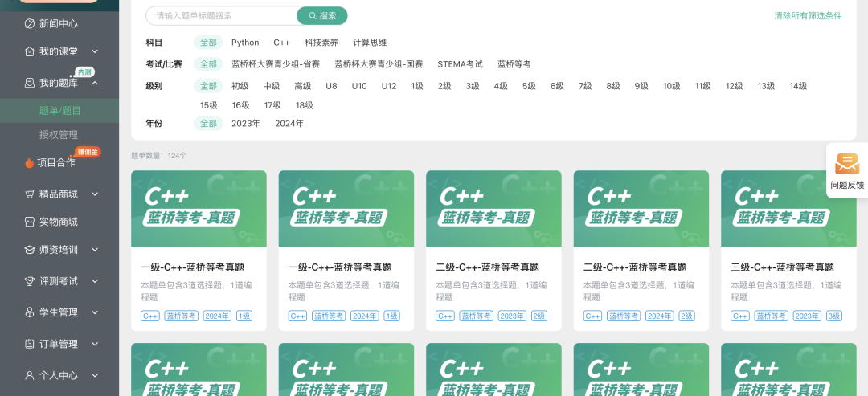Select 18级 level filter
Viewport: 868px width, 396px height.
click(305, 105)
